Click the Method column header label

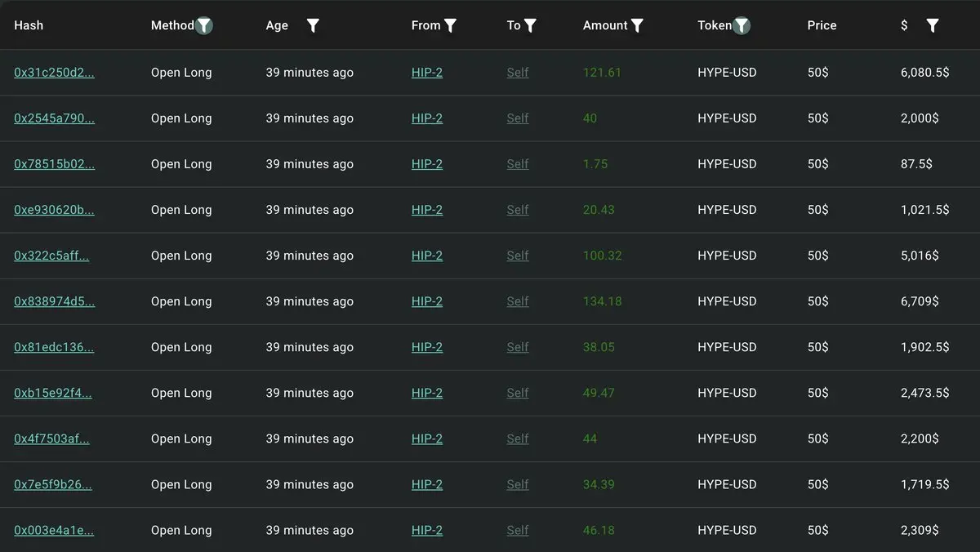pyautogui.click(x=172, y=25)
